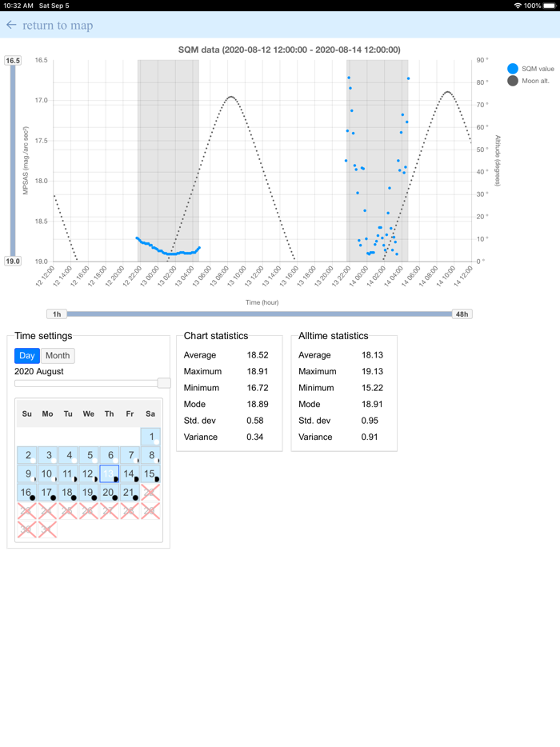Select August 1 in the calendar
The width and height of the screenshot is (560, 747).
pos(150,437)
